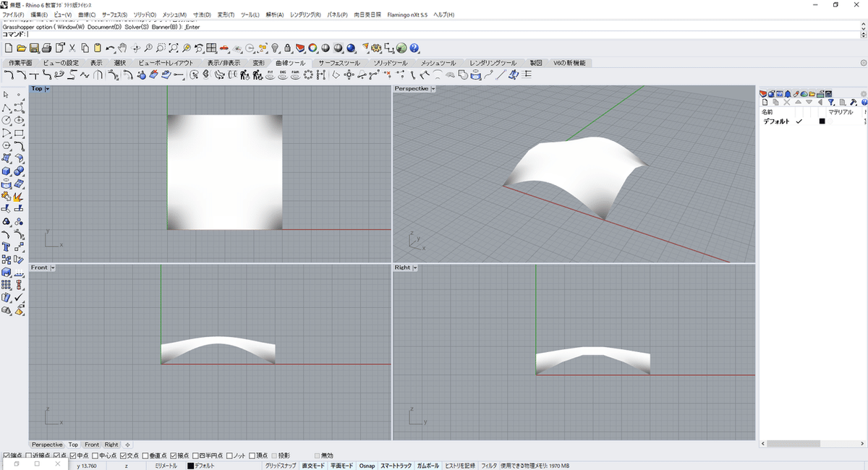Viewport: 868px width, 470px height.
Task: Open the Top viewport title dropdown arrow
Action: pyautogui.click(x=48, y=89)
